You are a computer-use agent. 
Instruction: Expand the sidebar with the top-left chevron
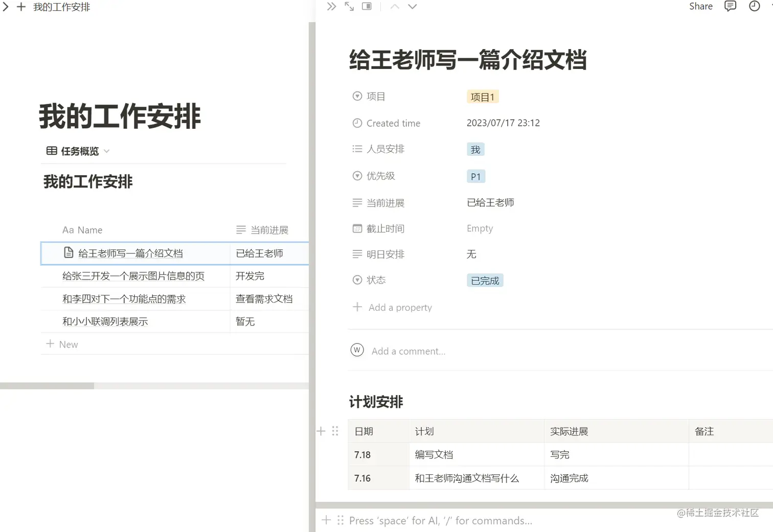(x=6, y=7)
